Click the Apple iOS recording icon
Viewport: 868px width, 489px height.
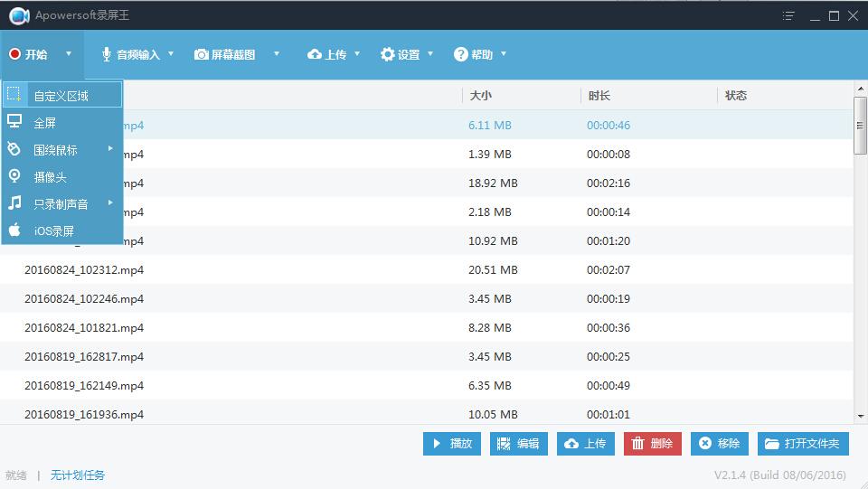click(x=14, y=230)
